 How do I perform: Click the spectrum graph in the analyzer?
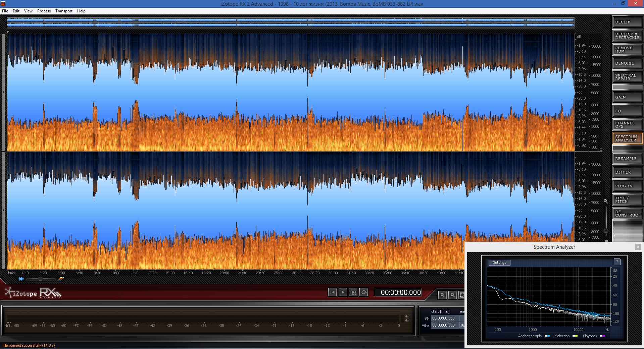tap(548, 296)
